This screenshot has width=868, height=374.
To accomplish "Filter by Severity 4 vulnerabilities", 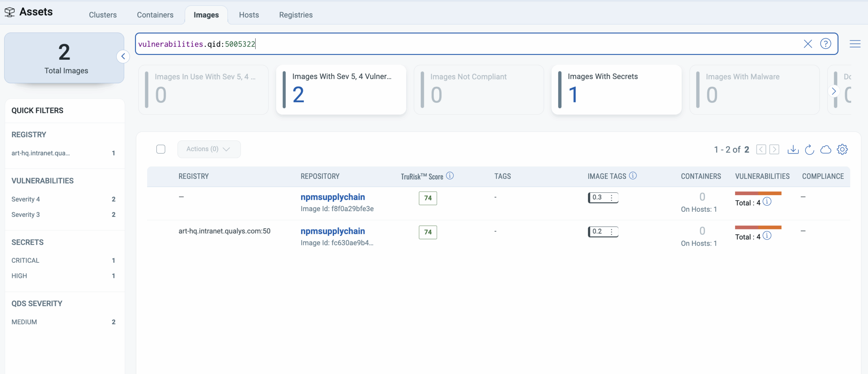I will (x=26, y=199).
